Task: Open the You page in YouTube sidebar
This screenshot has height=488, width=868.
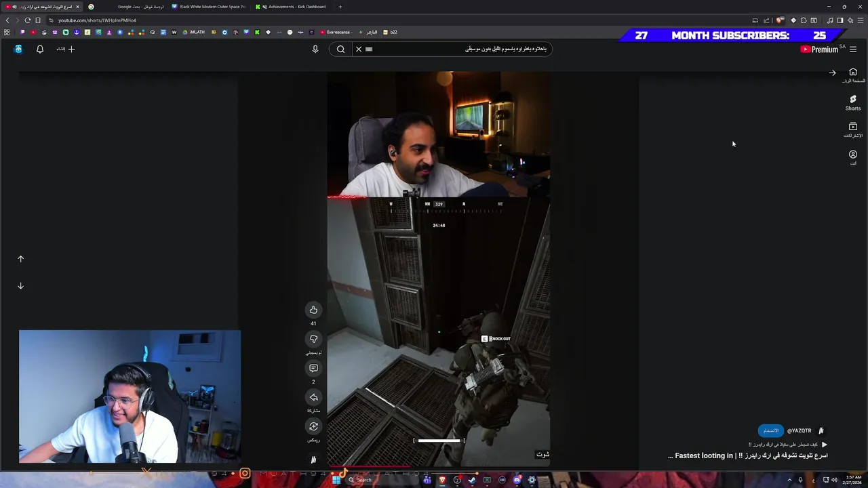Action: pos(853,157)
